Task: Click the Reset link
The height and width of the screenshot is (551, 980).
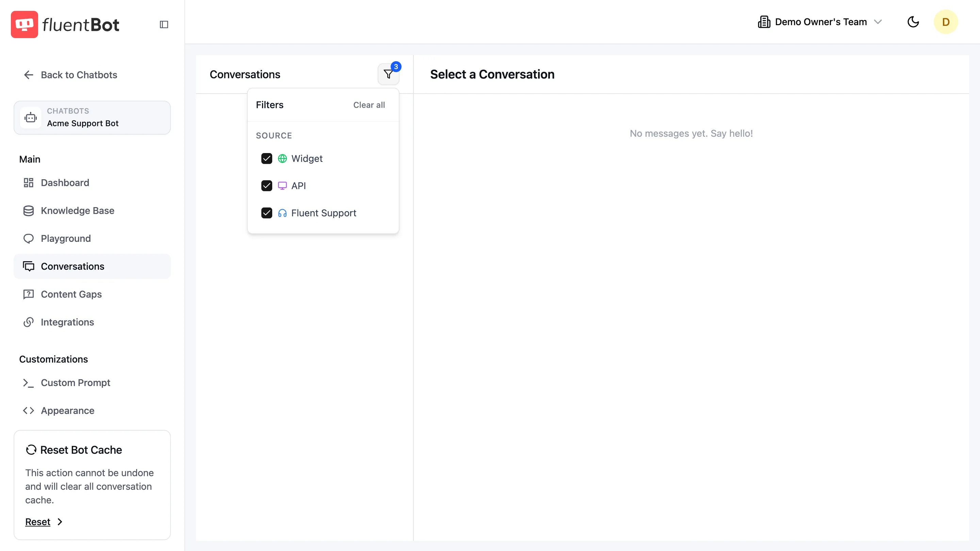Action: 38,522
